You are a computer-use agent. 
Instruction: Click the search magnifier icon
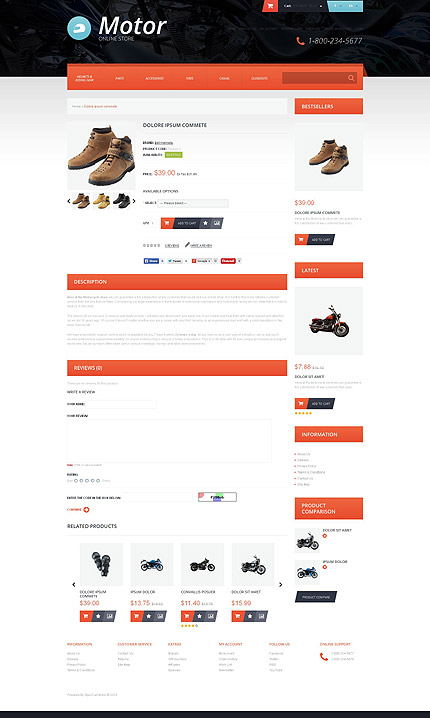coord(351,78)
